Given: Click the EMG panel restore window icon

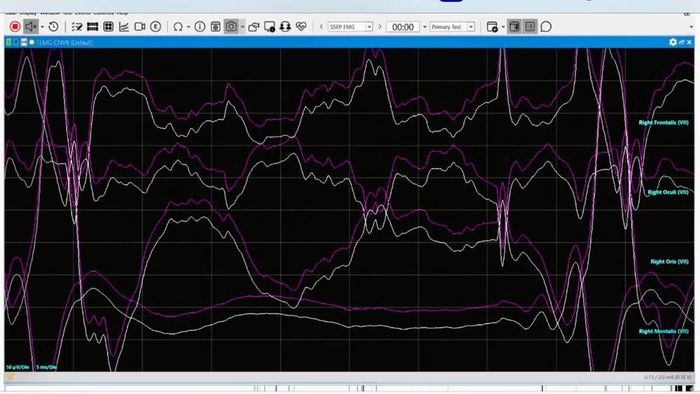Looking at the screenshot, I should coord(682,42).
